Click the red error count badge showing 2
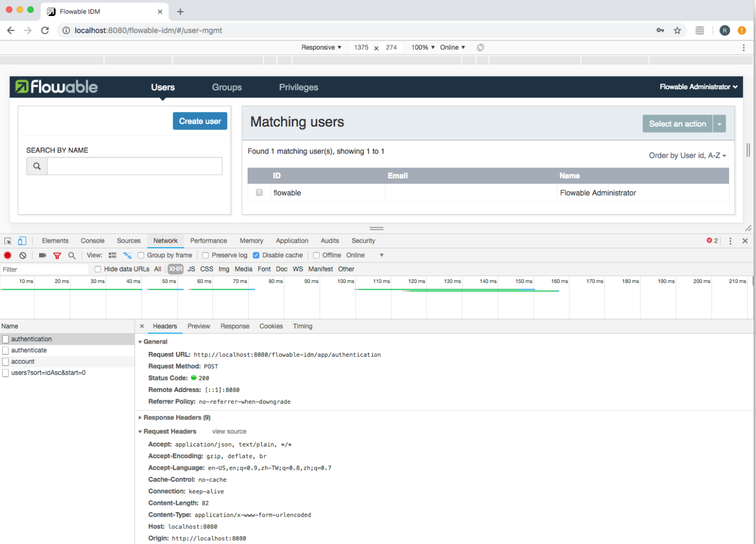The width and height of the screenshot is (756, 544). pyautogui.click(x=710, y=241)
